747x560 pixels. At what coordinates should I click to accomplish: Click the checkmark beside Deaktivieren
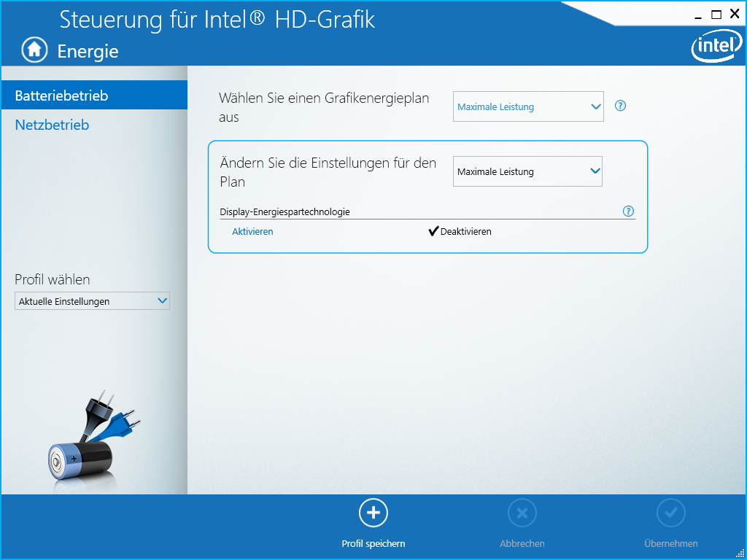pyautogui.click(x=433, y=231)
